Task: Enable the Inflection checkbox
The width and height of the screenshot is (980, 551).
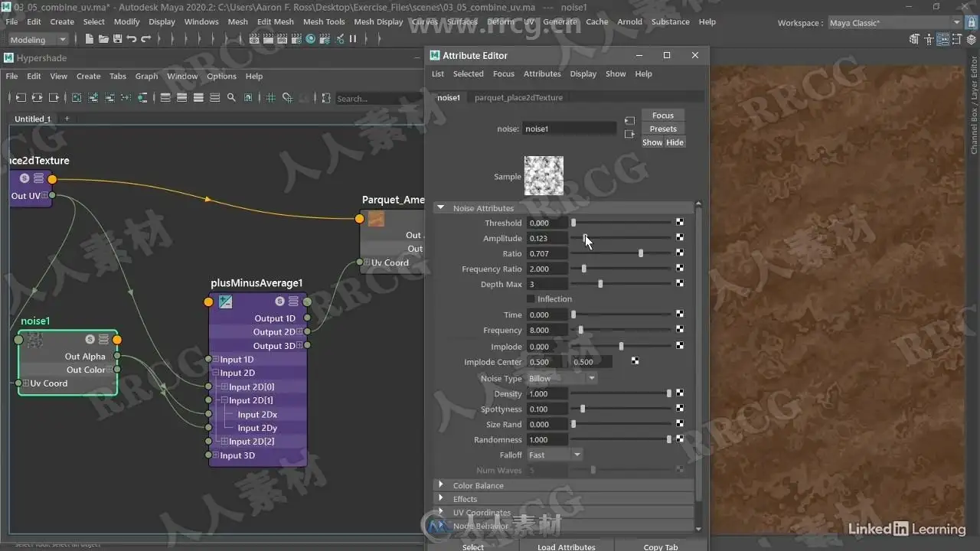Action: point(531,299)
